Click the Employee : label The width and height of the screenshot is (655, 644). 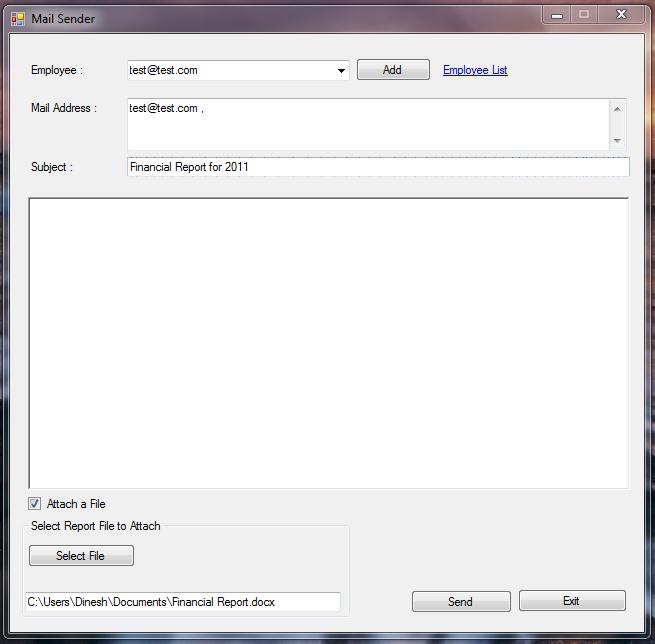click(x=57, y=70)
